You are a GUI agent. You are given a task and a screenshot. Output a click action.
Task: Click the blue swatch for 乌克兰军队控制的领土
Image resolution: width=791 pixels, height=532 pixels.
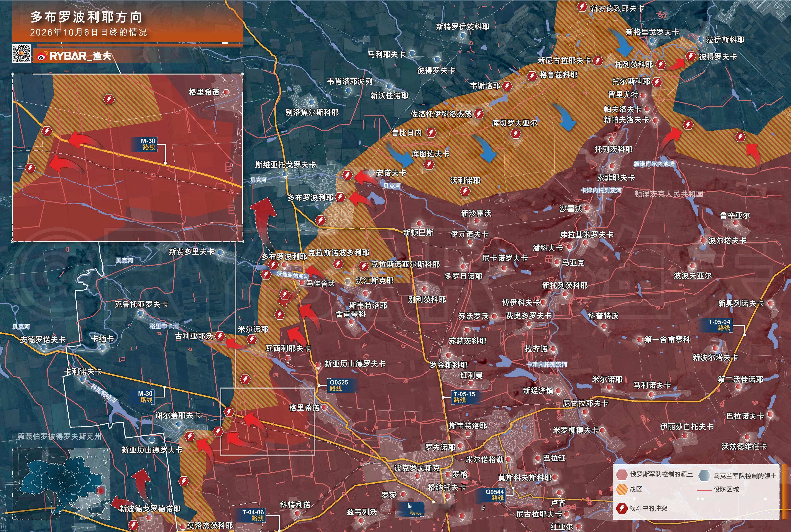pyautogui.click(x=704, y=475)
